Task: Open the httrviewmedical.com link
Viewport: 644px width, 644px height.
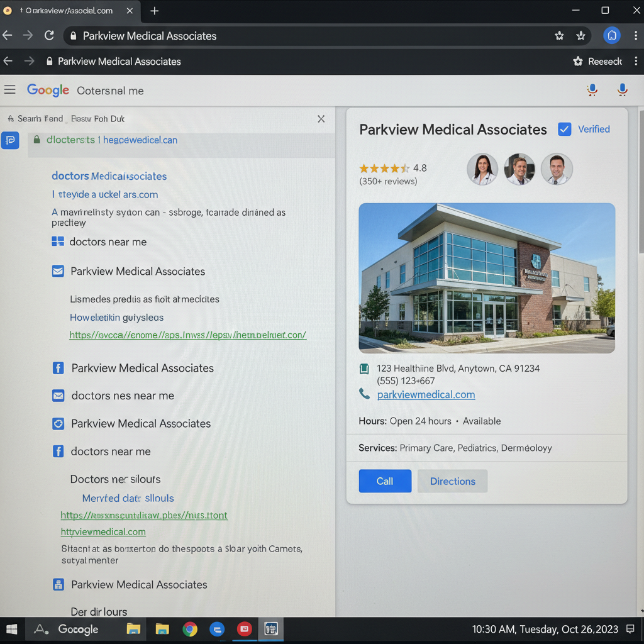Action: click(103, 532)
